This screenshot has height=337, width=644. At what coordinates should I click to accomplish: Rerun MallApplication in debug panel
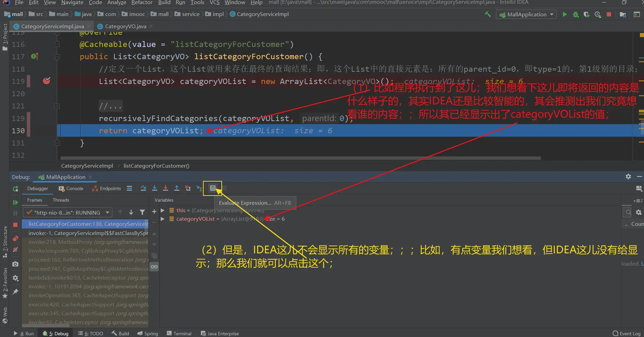[15, 189]
